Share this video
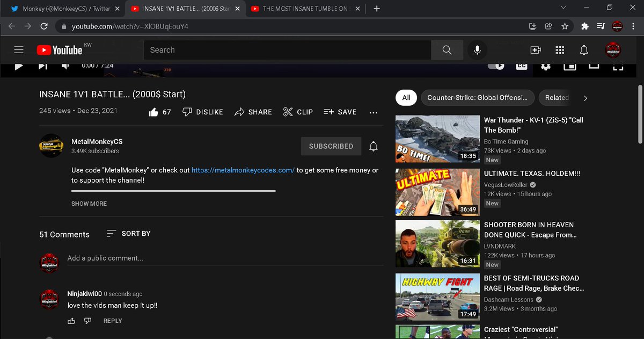Screen dimensions: 644x339 click(253, 112)
